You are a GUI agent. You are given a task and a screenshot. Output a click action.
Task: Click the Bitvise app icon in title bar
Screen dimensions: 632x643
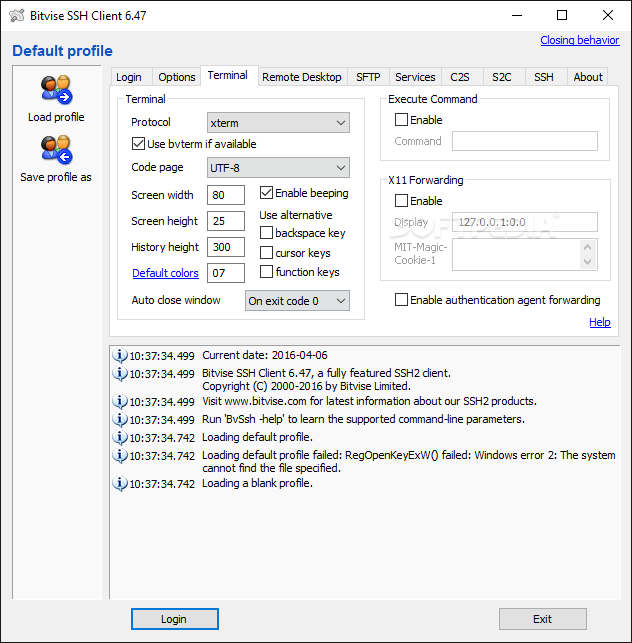pyautogui.click(x=17, y=16)
